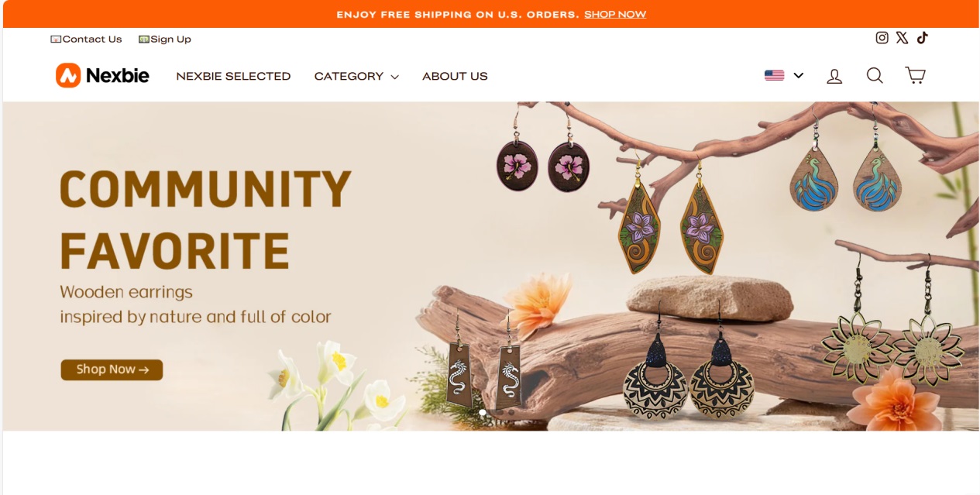Open the Instagram profile icon
The height and width of the screenshot is (495, 980).
[x=882, y=37]
